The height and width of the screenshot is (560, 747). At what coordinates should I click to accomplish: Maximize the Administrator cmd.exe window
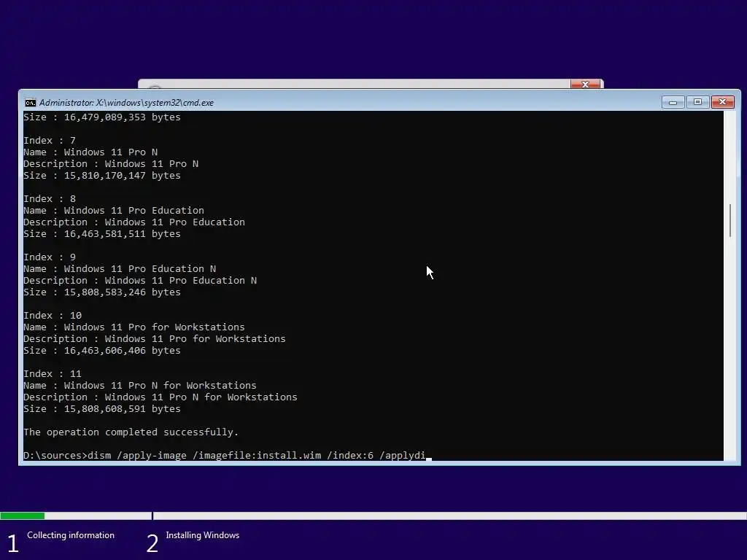(x=697, y=102)
